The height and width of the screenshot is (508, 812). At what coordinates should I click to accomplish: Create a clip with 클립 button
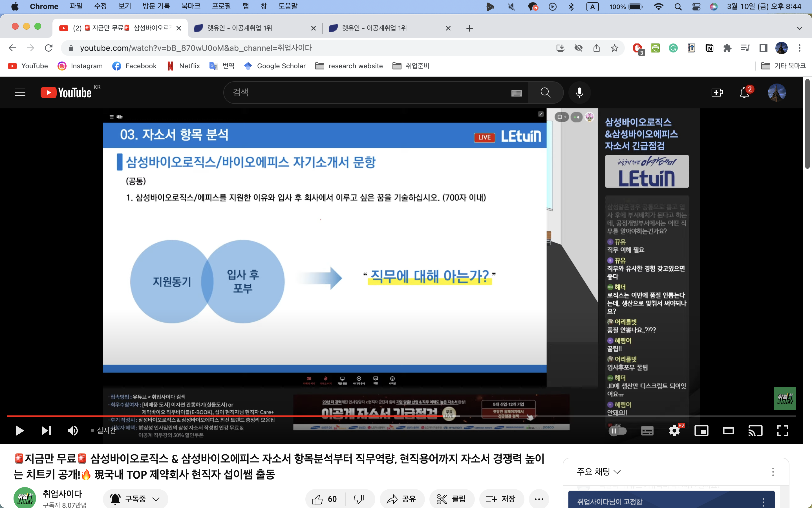[451, 499]
